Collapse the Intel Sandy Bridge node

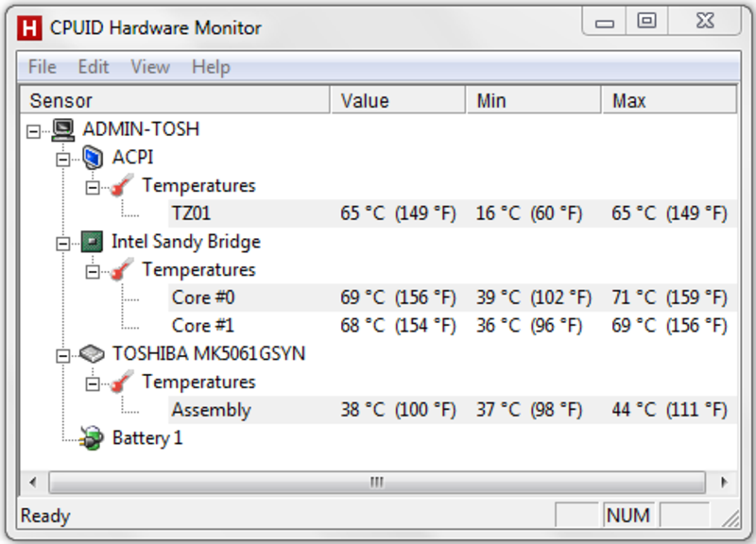click(x=62, y=244)
